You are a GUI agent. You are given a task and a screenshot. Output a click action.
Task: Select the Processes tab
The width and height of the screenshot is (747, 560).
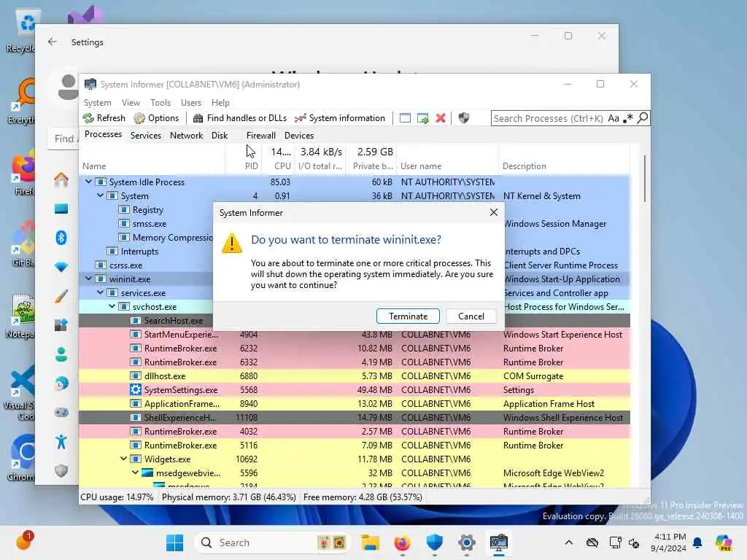tap(103, 134)
